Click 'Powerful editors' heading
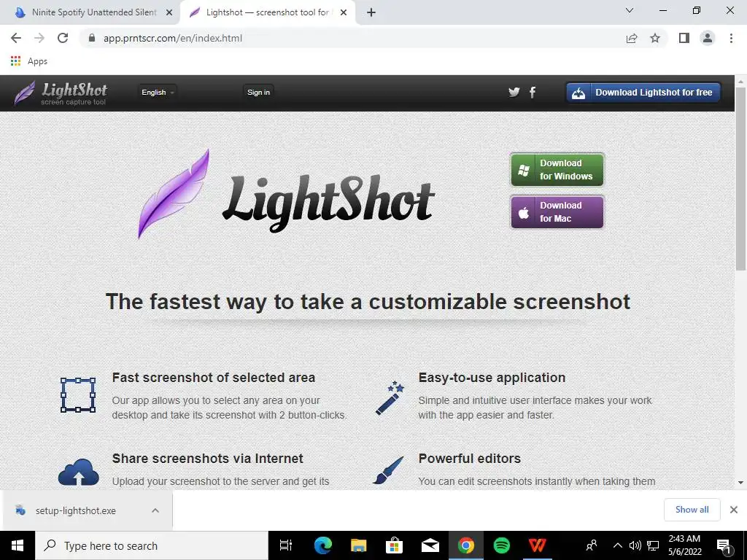 (x=469, y=459)
